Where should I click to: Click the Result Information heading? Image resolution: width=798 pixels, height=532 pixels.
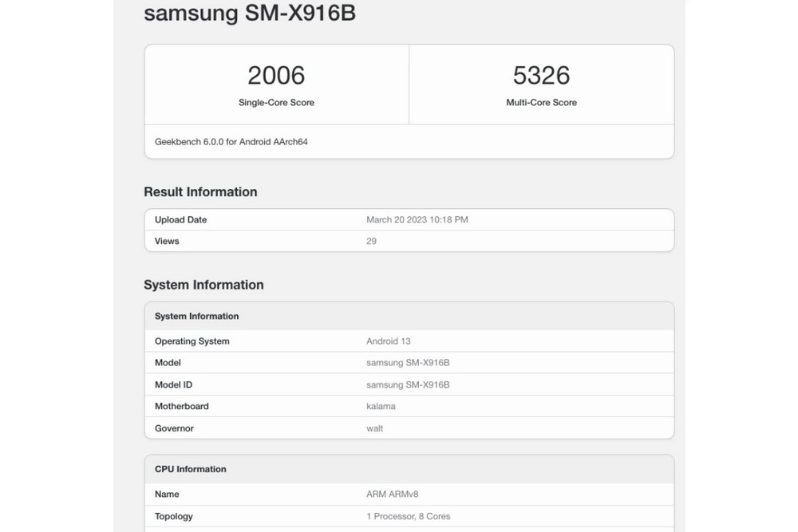click(x=200, y=191)
